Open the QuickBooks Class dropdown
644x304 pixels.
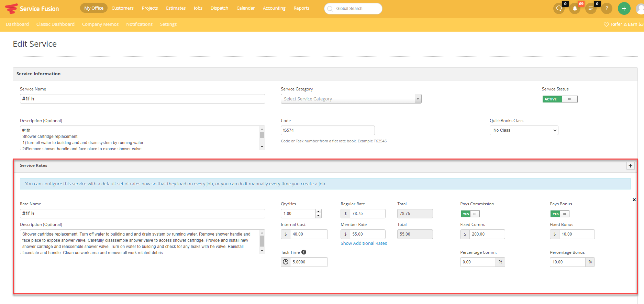click(x=524, y=130)
